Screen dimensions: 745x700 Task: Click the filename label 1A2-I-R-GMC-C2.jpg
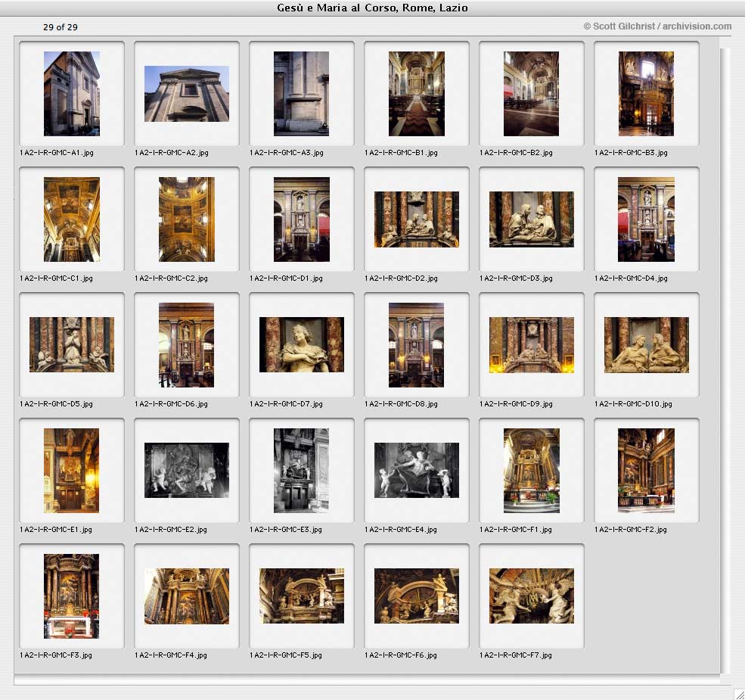click(172, 278)
